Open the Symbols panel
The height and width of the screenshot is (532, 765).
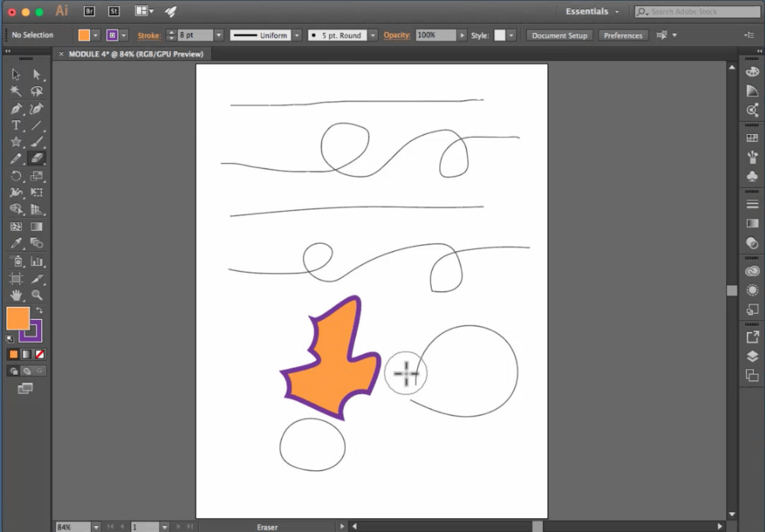click(x=752, y=176)
